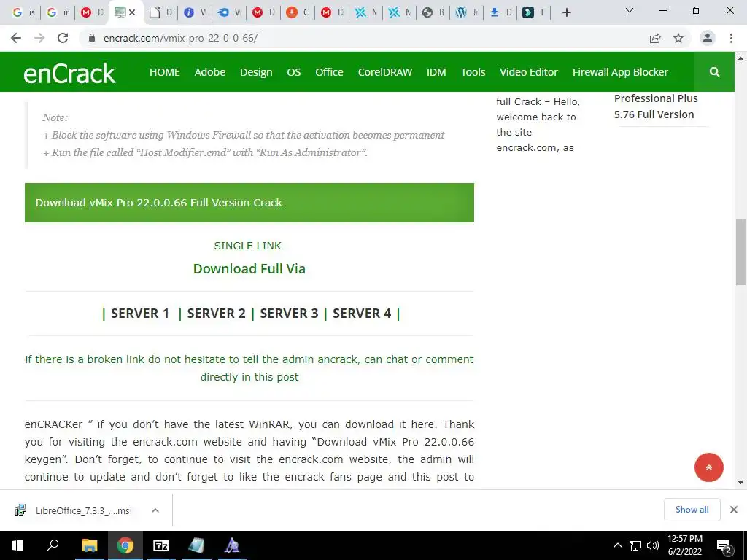Show hidden system tray icons
Screen dimensions: 747x560
click(x=617, y=545)
